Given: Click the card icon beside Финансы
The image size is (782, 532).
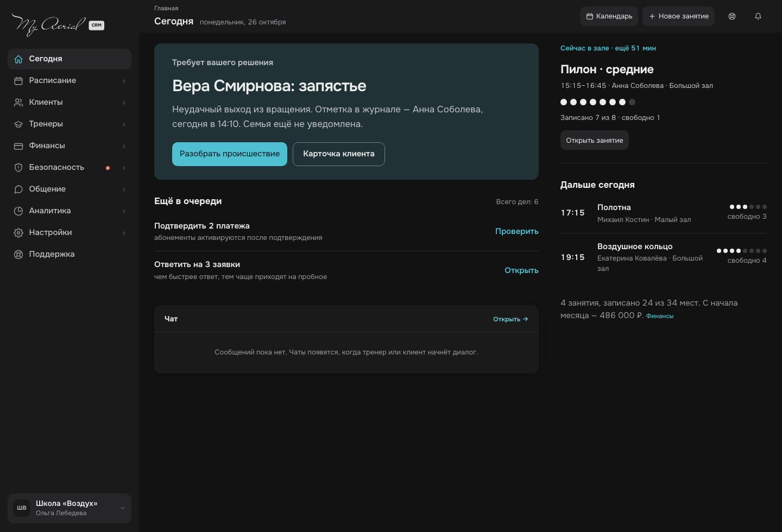Looking at the screenshot, I should click(x=18, y=145).
